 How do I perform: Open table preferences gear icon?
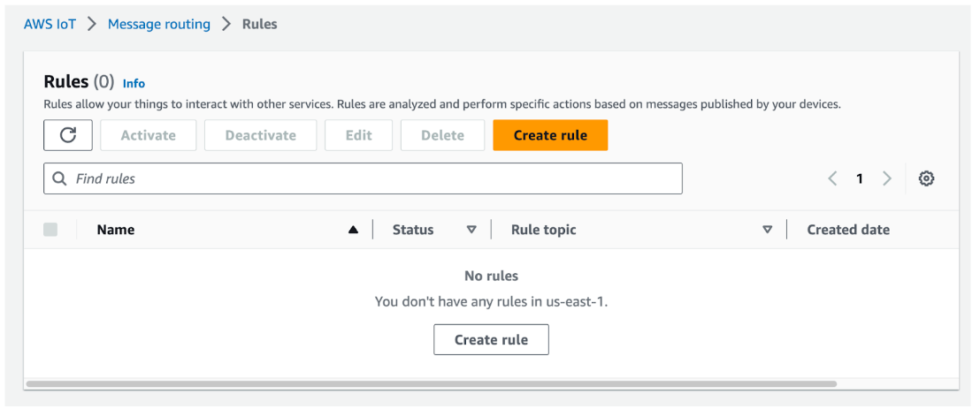(926, 178)
